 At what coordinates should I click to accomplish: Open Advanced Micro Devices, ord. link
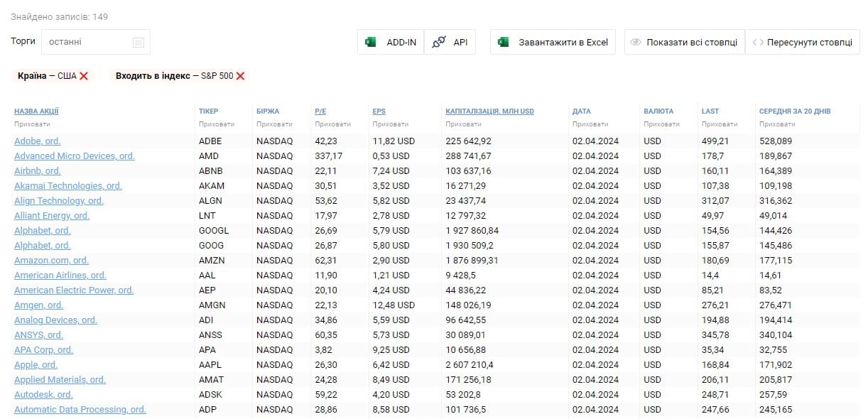click(x=74, y=156)
